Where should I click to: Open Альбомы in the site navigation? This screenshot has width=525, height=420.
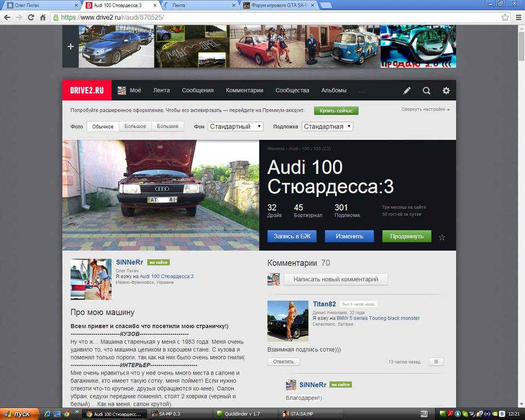(334, 90)
